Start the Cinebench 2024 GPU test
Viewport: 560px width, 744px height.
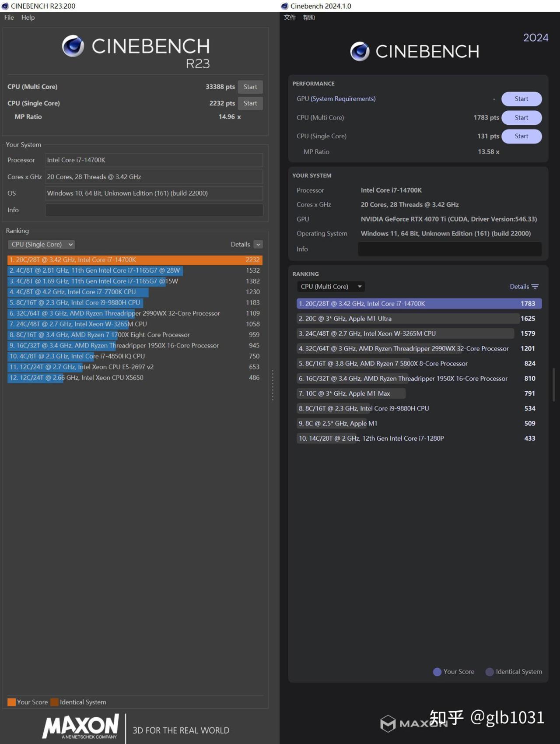click(521, 99)
